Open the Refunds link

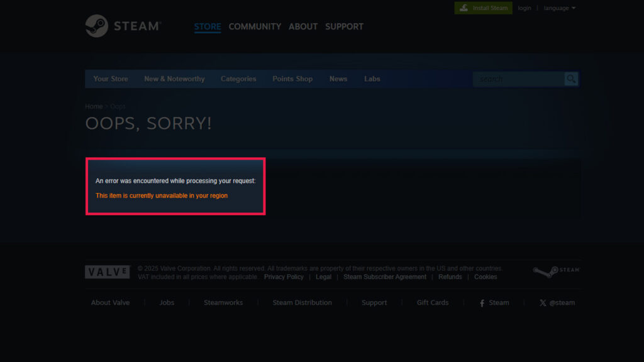(450, 277)
